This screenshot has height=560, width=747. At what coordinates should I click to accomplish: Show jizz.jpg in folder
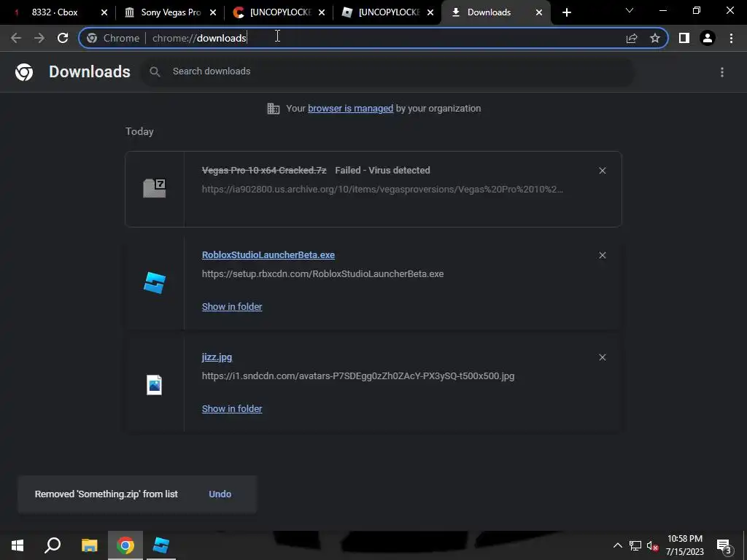click(x=232, y=408)
